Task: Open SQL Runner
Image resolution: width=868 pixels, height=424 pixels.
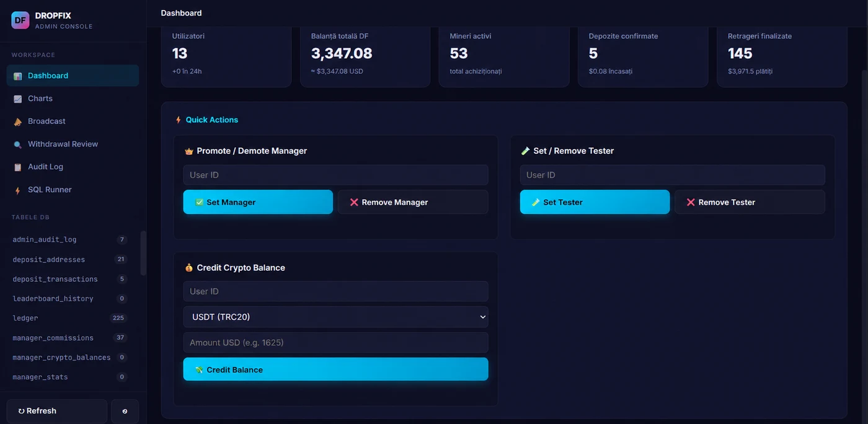Action: point(73,190)
